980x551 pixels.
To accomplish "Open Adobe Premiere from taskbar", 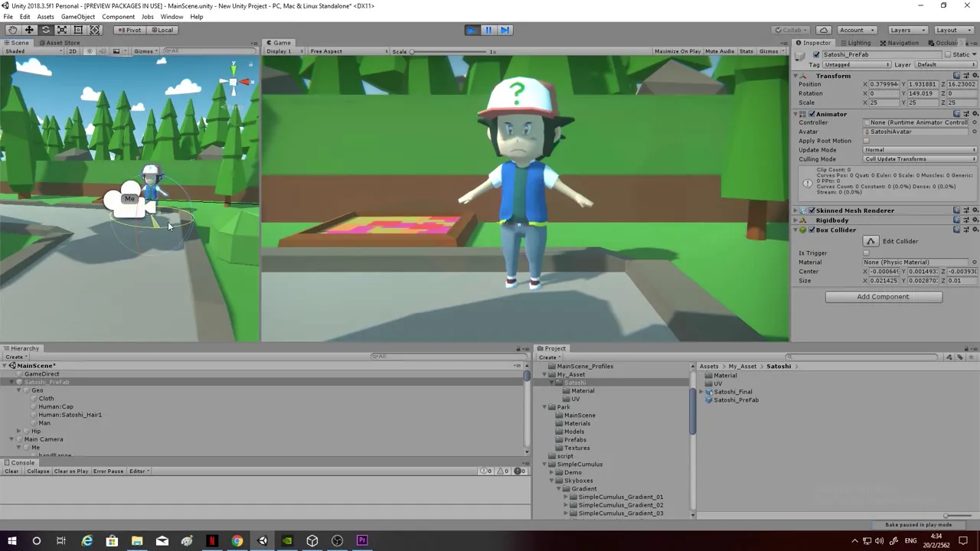I will tap(362, 541).
